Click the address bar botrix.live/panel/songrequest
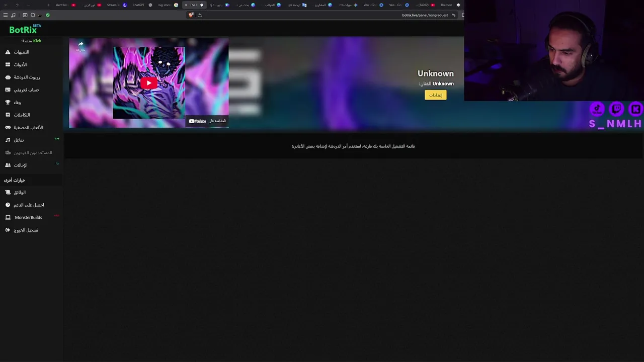This screenshot has width=644, height=362. pos(425,15)
